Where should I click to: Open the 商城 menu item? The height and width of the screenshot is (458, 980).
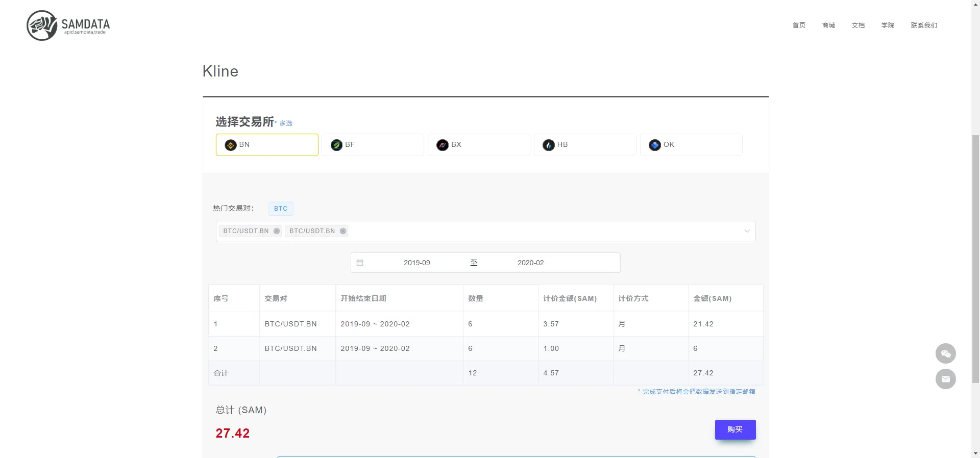[x=828, y=26]
